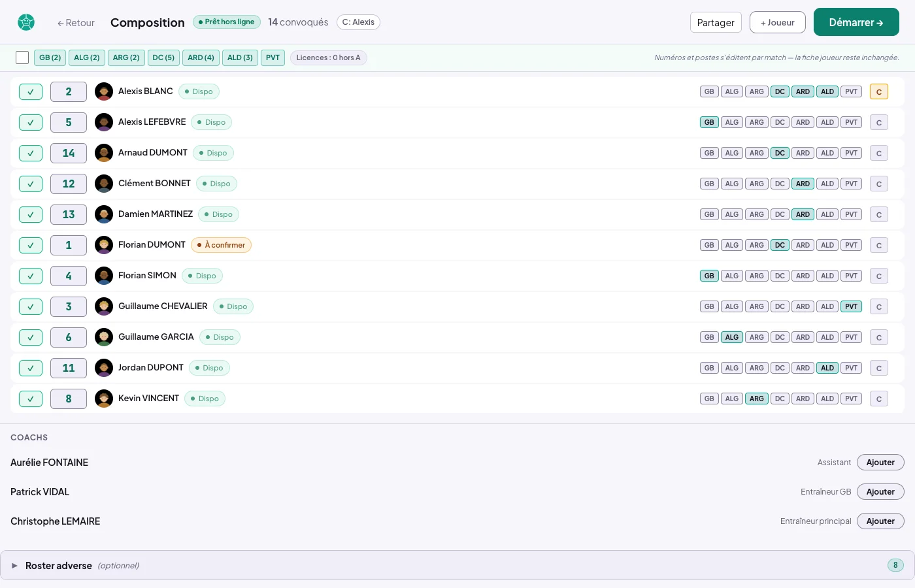Add Aurélie FONTAINE as coach
This screenshot has width=915, height=588.
coord(880,463)
